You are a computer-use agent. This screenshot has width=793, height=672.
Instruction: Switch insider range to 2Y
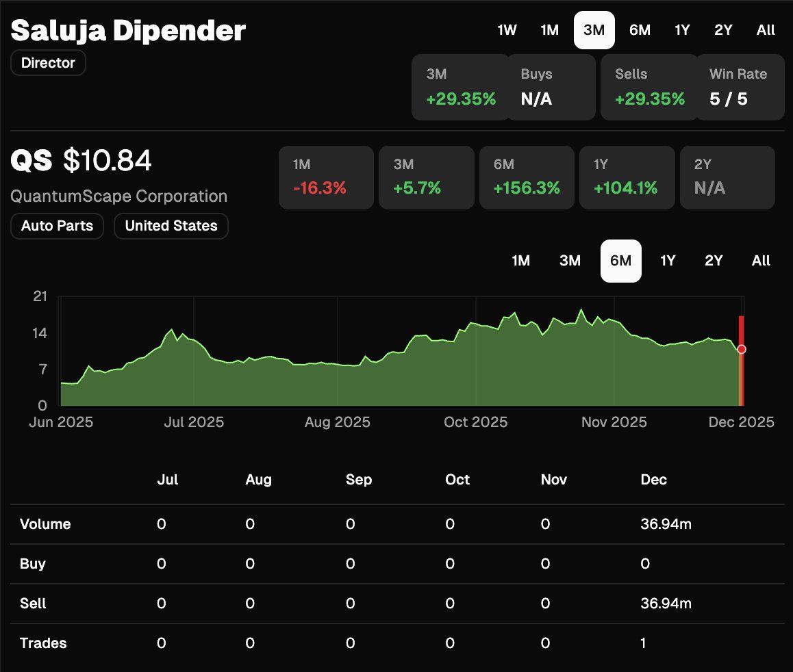point(723,30)
